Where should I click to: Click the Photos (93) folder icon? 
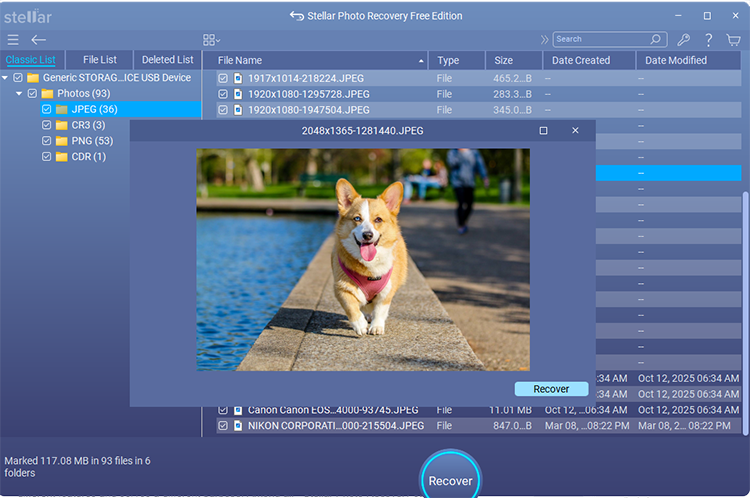[47, 93]
